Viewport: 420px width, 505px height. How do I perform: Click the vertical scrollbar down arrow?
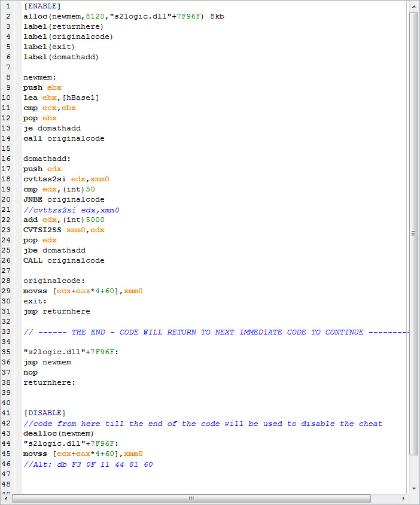point(414,487)
